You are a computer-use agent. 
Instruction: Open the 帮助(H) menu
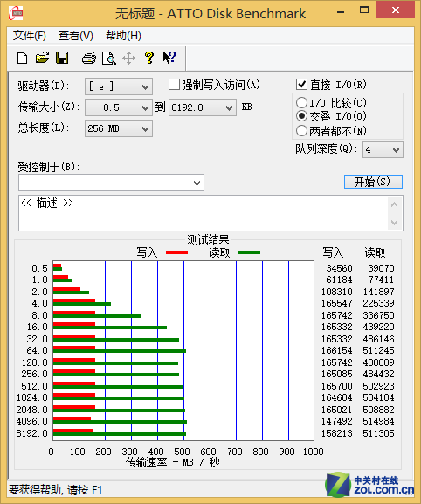[123, 35]
